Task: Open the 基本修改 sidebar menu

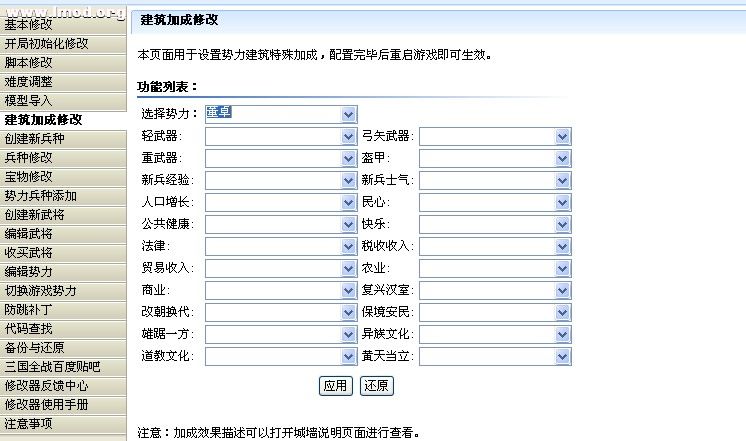Action: point(63,25)
